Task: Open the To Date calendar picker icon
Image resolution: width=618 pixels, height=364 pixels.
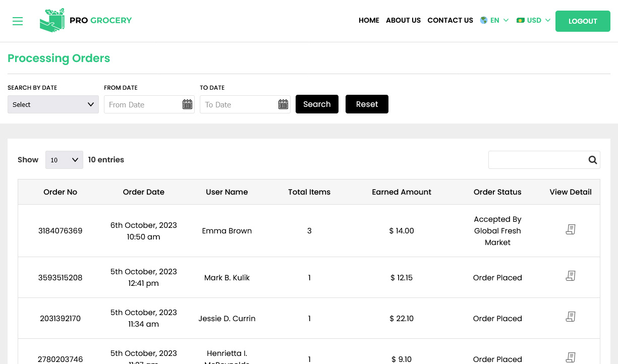Action: pyautogui.click(x=283, y=104)
